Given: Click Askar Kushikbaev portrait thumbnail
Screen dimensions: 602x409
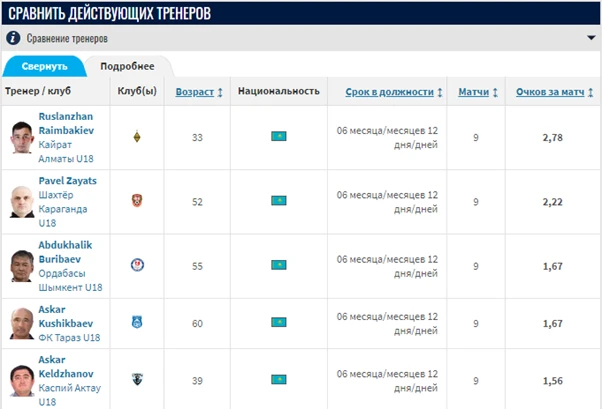Looking at the screenshot, I should pos(21,324).
